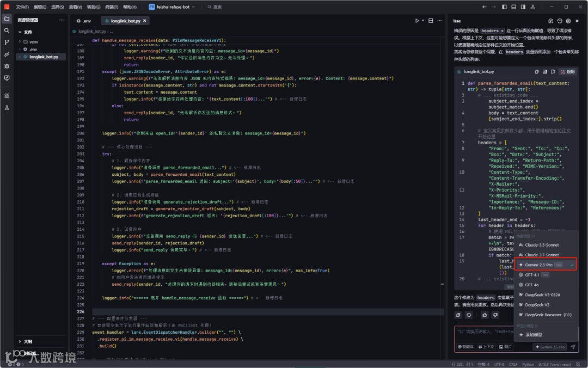Toggle the right AI sidebar layout icon
The height and width of the screenshot is (368, 588).
click(x=523, y=7)
